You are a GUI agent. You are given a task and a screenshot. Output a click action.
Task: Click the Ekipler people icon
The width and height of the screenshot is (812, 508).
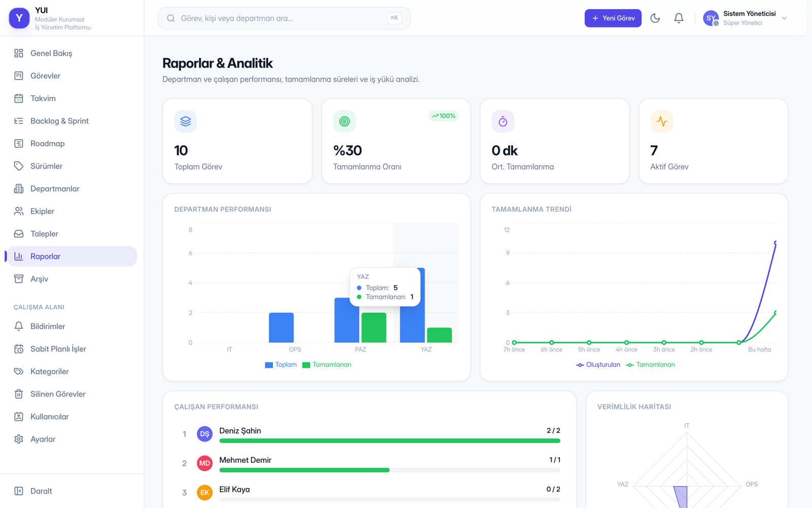pos(19,211)
